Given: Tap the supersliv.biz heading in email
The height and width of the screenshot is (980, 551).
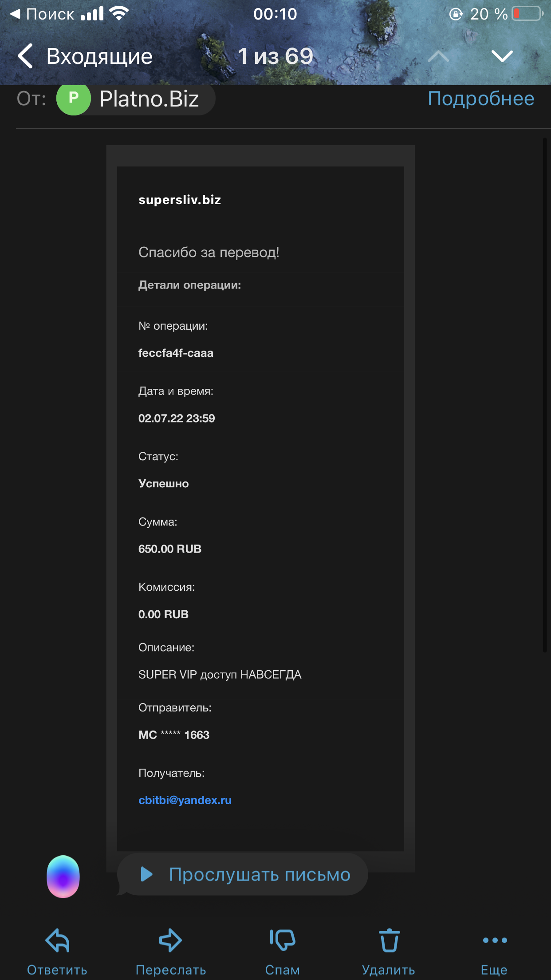Looking at the screenshot, I should pos(180,200).
